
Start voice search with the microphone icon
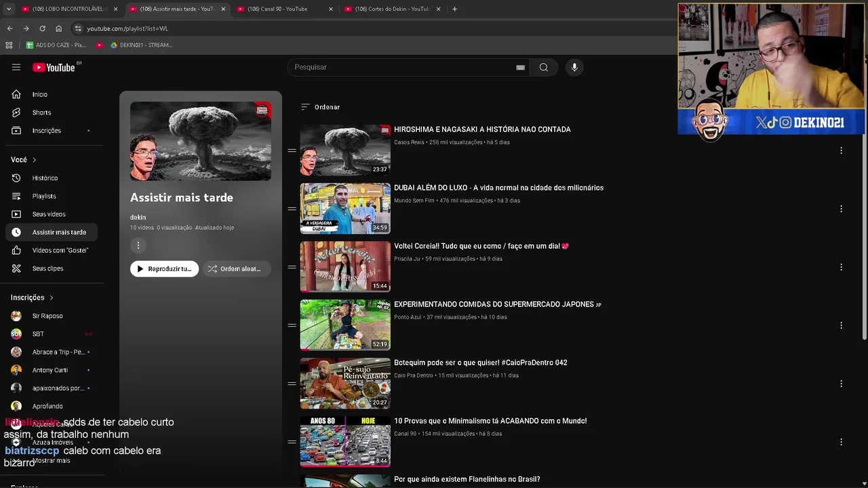574,67
